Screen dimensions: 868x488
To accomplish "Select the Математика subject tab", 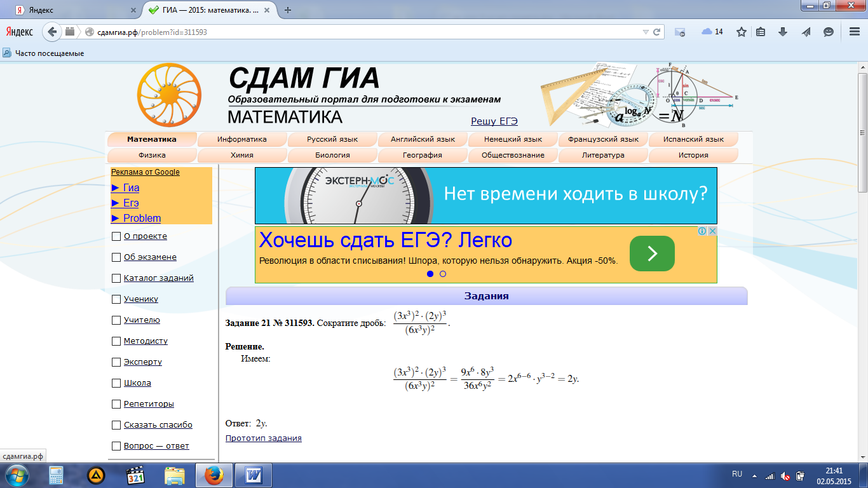I will tap(152, 139).
